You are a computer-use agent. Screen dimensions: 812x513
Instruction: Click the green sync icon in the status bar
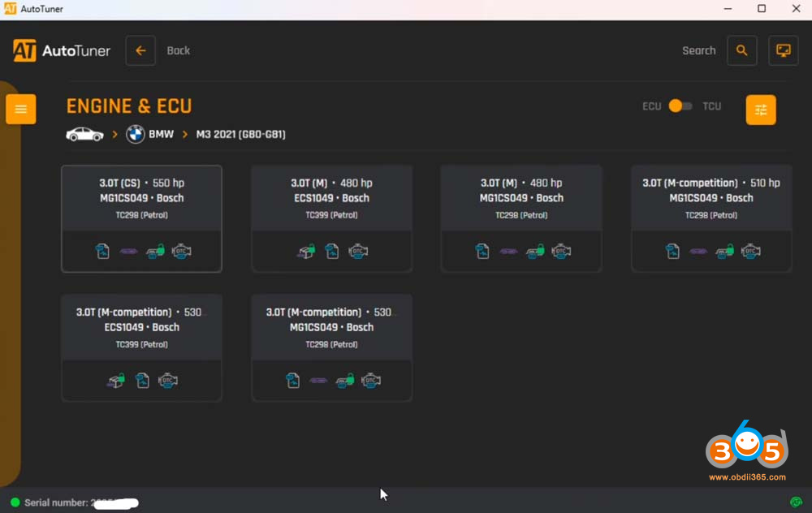796,502
